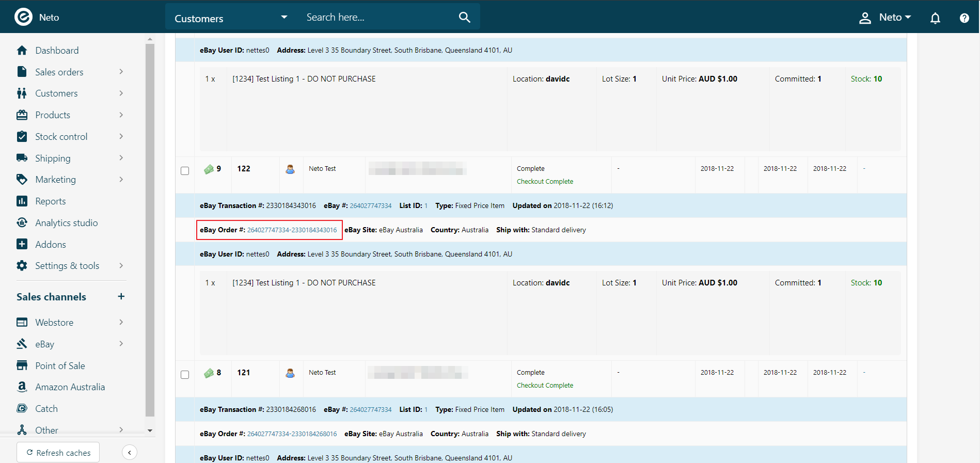Click the Other channels icon
This screenshot has width=980, height=463.
tap(22, 430)
